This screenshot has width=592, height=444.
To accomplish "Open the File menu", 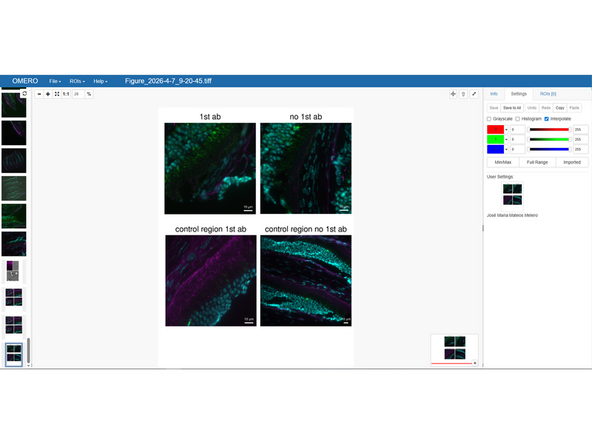I will [55, 81].
